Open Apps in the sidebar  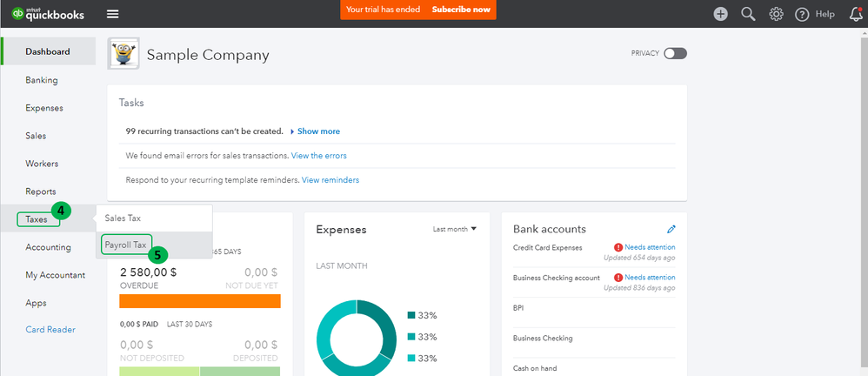click(x=36, y=303)
